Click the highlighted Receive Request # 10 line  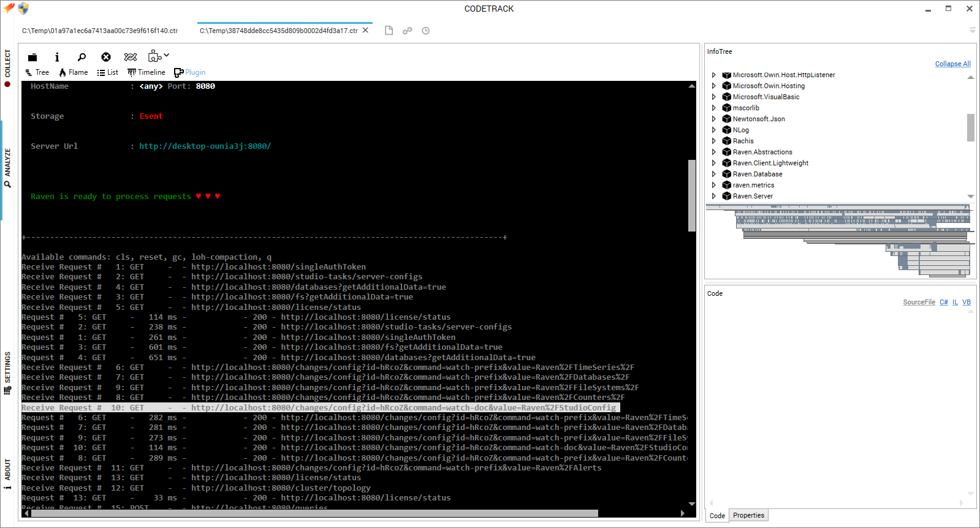click(x=321, y=407)
